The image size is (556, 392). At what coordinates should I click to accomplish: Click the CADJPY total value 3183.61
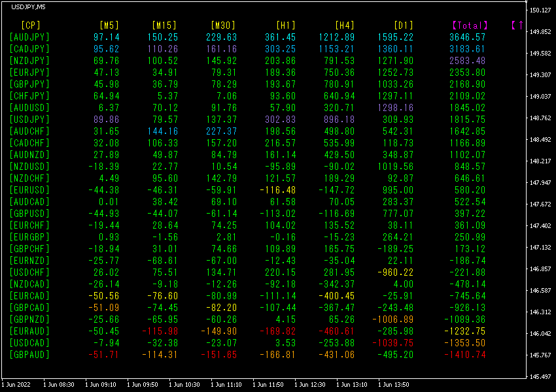click(x=467, y=49)
